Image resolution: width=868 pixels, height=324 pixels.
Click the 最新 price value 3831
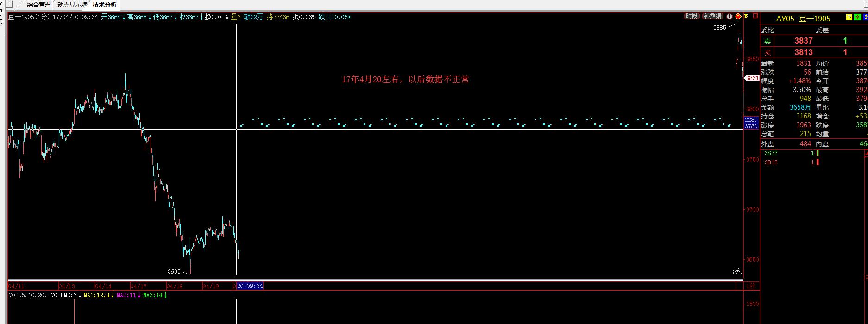pyautogui.click(x=804, y=63)
